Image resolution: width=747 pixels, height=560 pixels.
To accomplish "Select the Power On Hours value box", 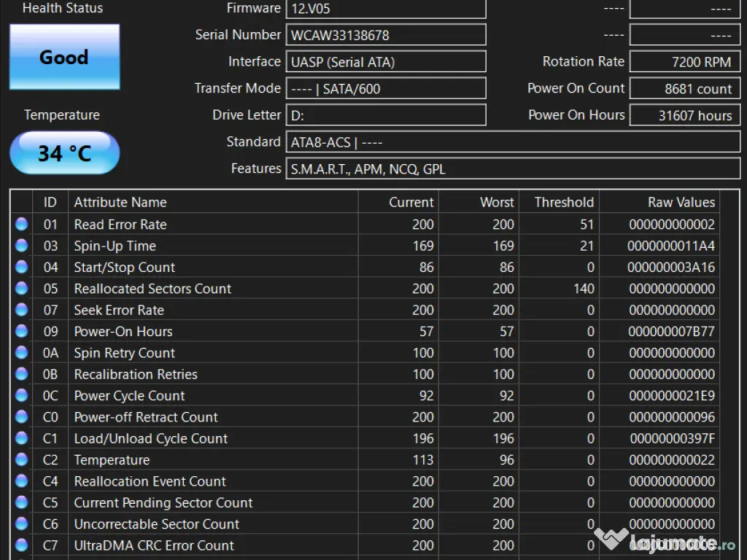I will pyautogui.click(x=684, y=115).
